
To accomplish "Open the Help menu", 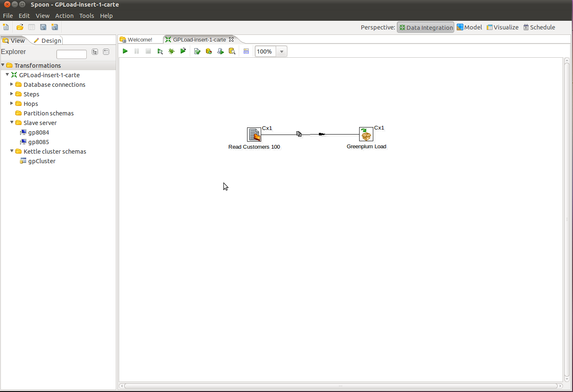I will [x=106, y=16].
